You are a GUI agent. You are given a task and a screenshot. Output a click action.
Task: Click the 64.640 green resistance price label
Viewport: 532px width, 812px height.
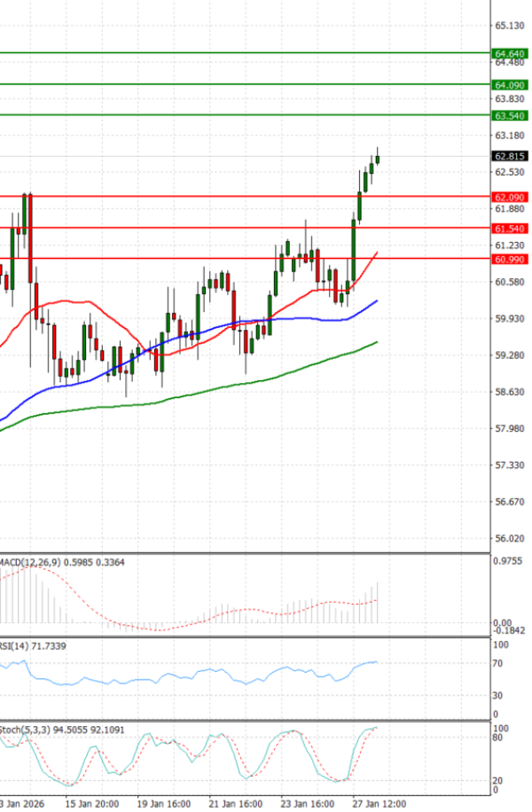(x=510, y=53)
